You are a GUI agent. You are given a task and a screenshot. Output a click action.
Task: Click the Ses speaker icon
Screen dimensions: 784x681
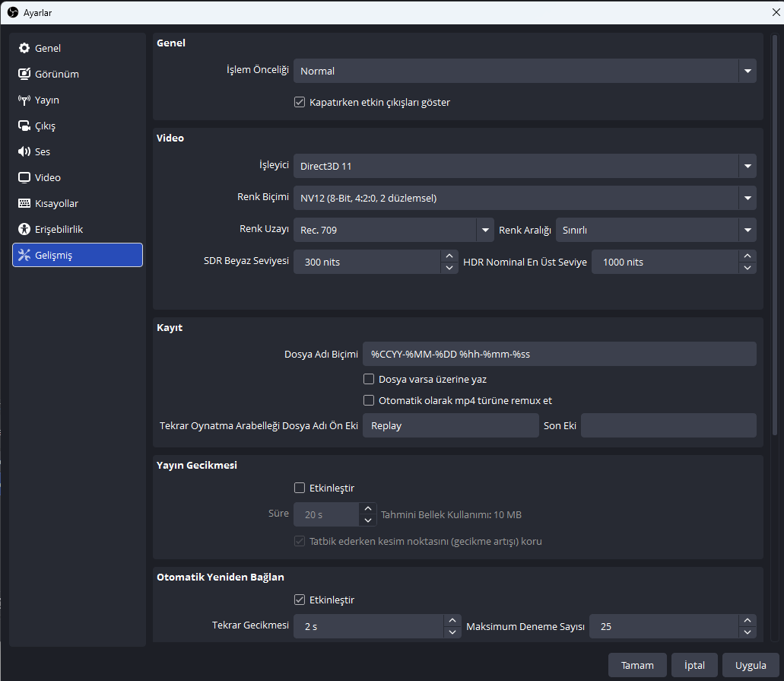(24, 151)
